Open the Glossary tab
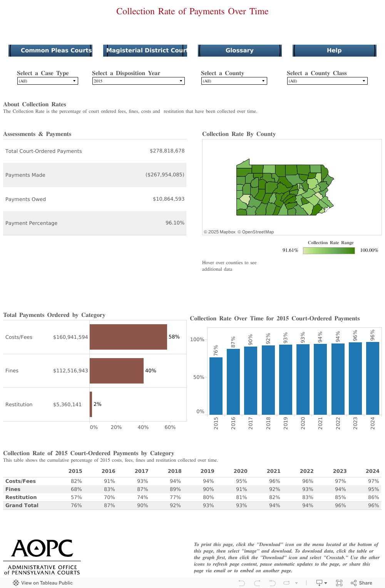The image size is (385, 588). (239, 50)
